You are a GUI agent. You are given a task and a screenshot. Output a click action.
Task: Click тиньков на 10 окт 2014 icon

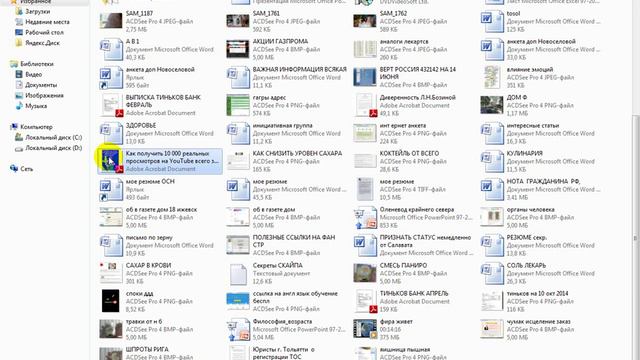tap(492, 301)
